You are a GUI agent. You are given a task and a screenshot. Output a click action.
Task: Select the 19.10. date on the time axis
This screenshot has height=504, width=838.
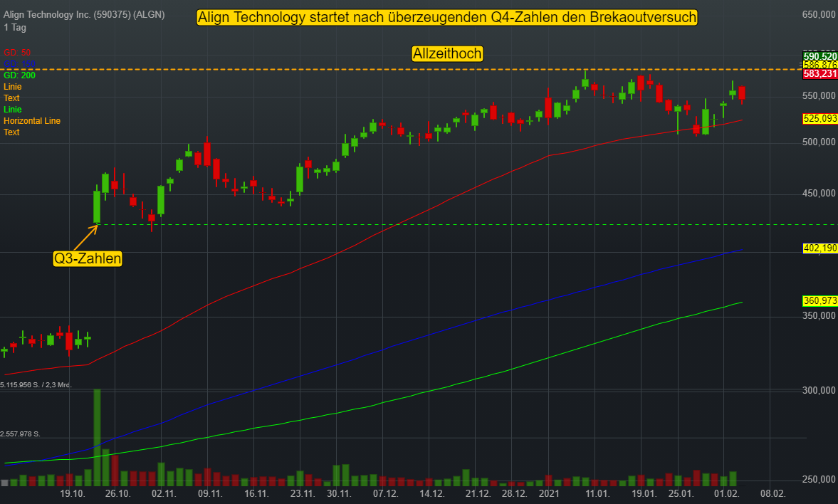click(72, 493)
